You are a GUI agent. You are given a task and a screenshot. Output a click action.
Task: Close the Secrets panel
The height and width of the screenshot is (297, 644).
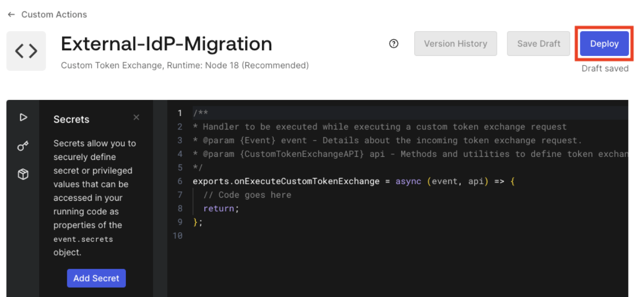click(x=136, y=117)
